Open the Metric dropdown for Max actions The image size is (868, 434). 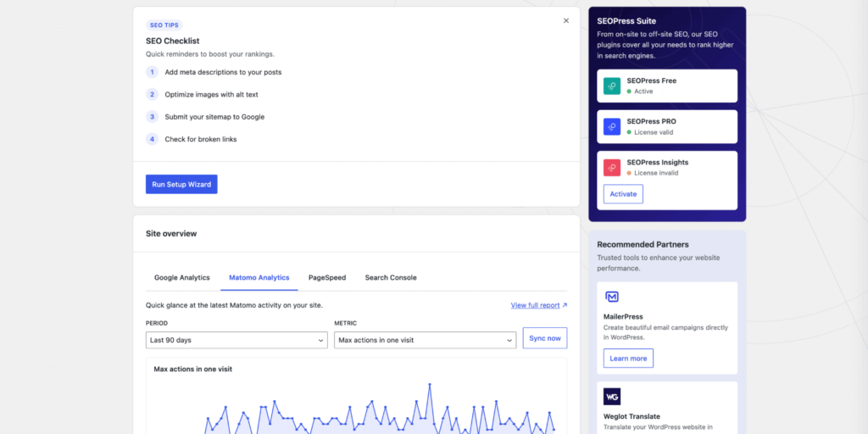[x=426, y=340]
